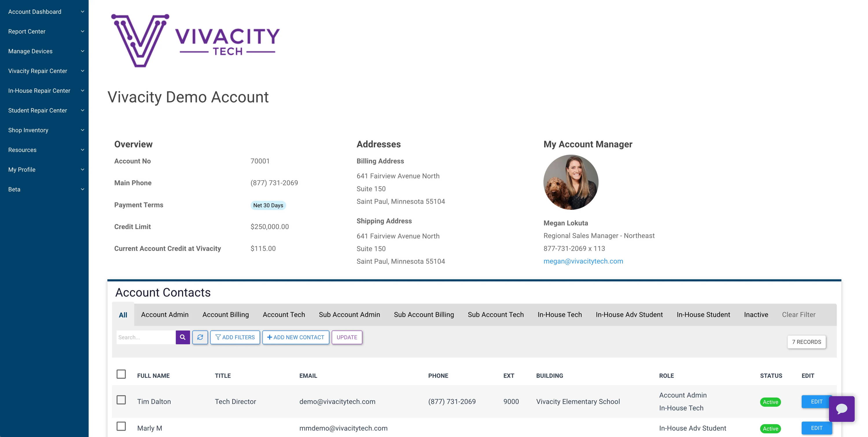Click the Tech Director title cell
Screen dimensions: 868x437
tap(236, 402)
